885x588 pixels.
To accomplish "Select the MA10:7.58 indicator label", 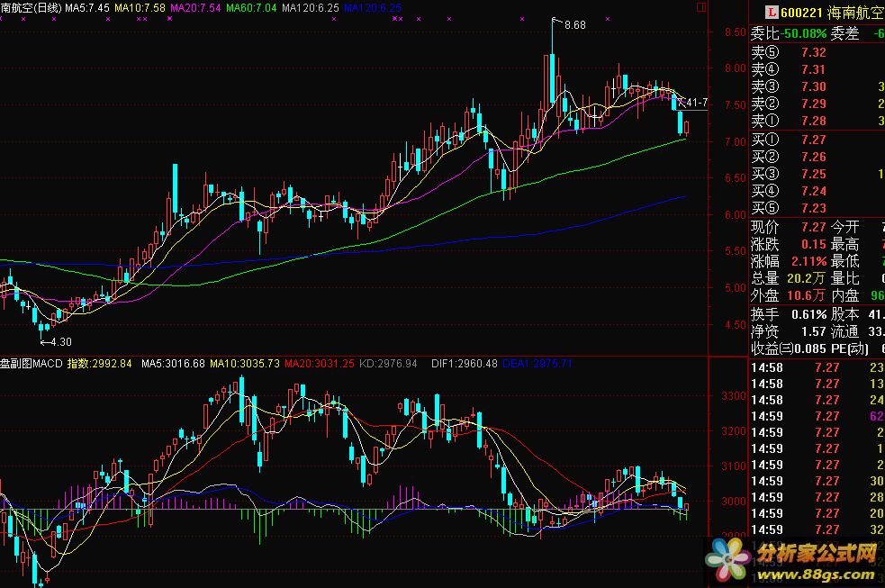I will tap(140, 8).
